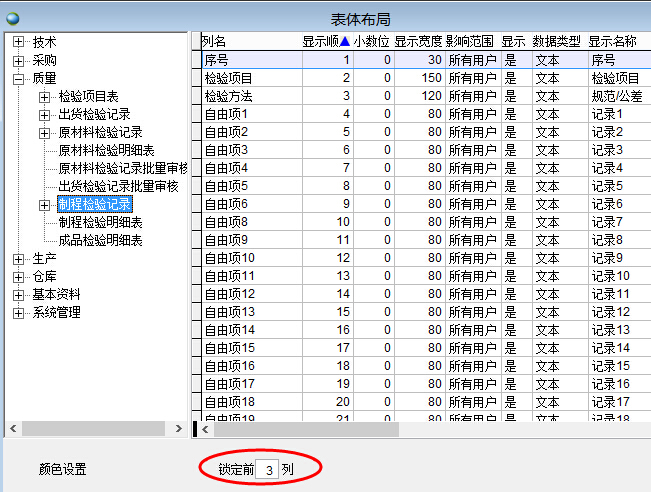This screenshot has height=492, width=651.
Task: Click the window icon in title bar
Action: click(x=12, y=18)
